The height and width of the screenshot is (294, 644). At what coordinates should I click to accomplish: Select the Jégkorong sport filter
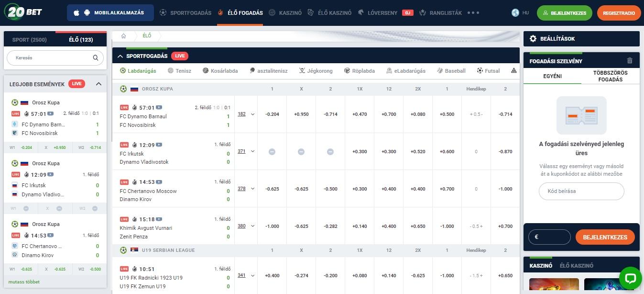(x=316, y=71)
